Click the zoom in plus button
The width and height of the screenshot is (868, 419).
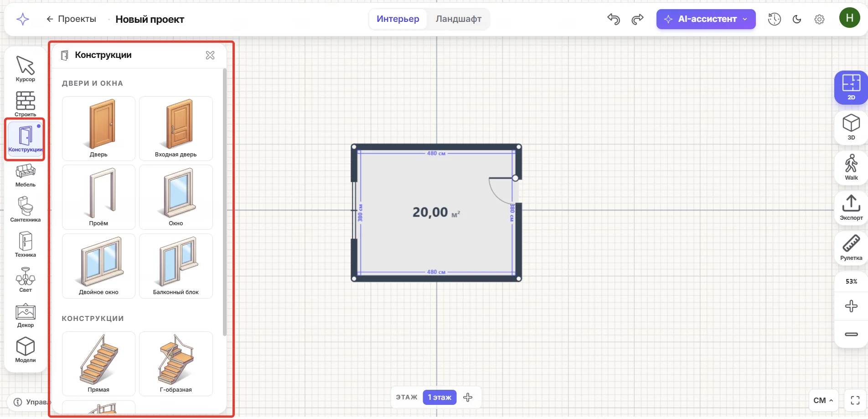coord(851,306)
